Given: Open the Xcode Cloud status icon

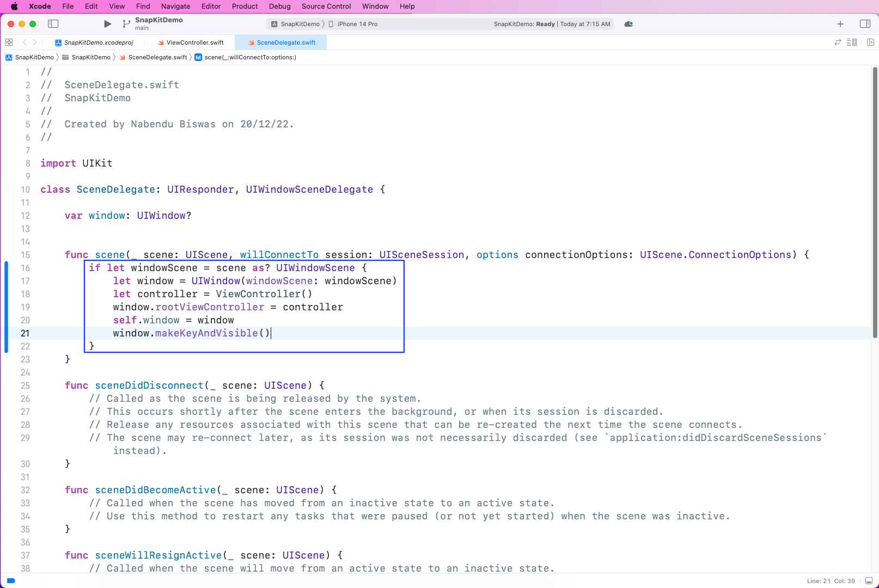Looking at the screenshot, I should coord(628,24).
